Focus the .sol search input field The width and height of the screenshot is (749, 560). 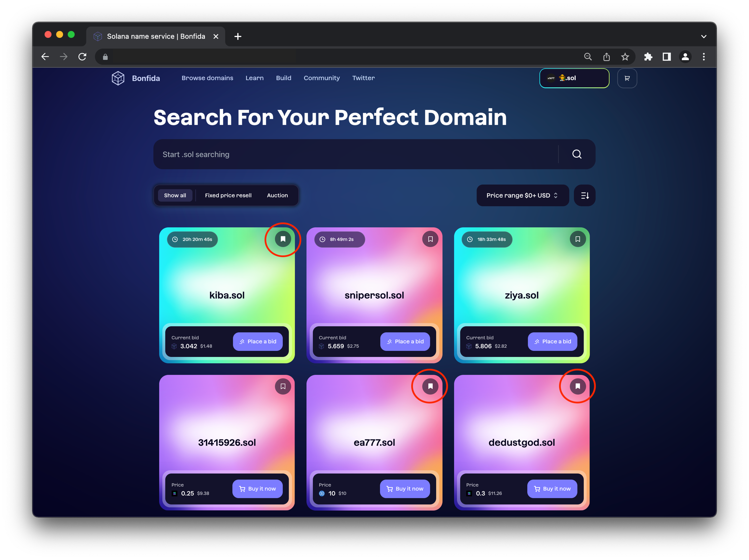click(356, 154)
